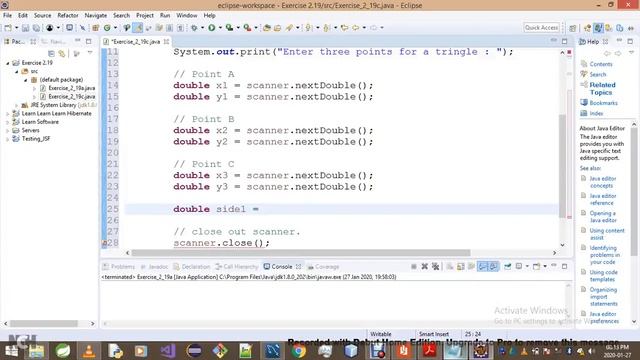640x360 pixels.
Task: Toggle Show Console When Standard Out Changes
Action: pos(482,267)
